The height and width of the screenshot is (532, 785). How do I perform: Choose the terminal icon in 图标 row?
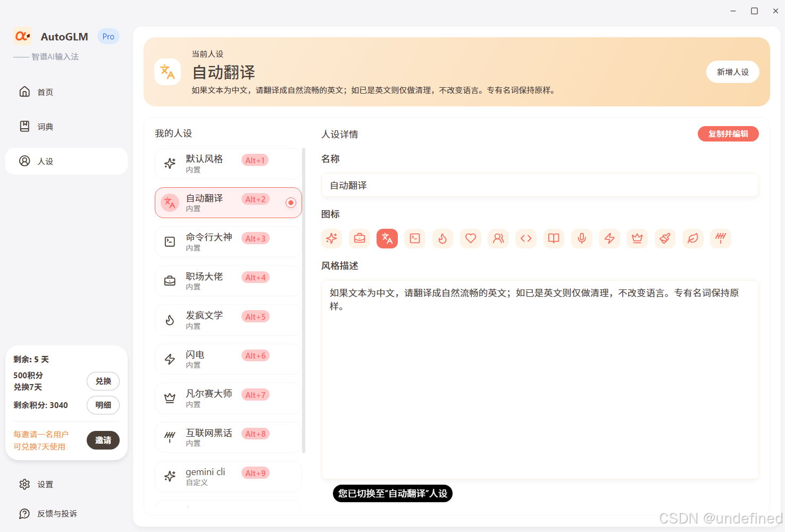pos(415,238)
